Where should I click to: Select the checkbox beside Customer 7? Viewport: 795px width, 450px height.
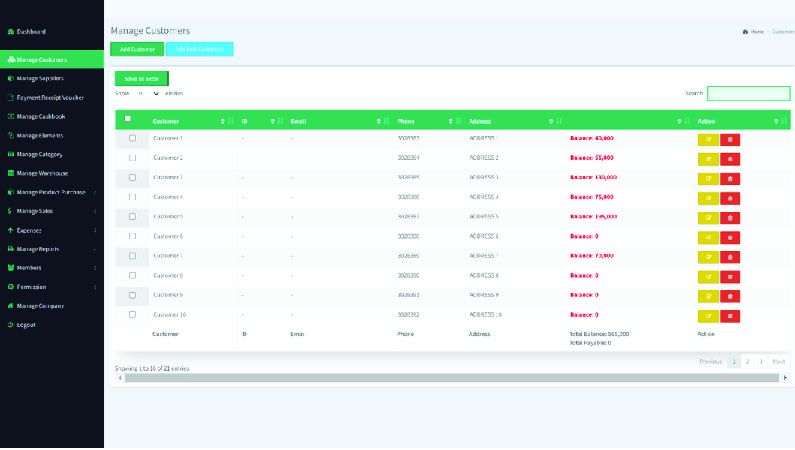pyautogui.click(x=132, y=256)
